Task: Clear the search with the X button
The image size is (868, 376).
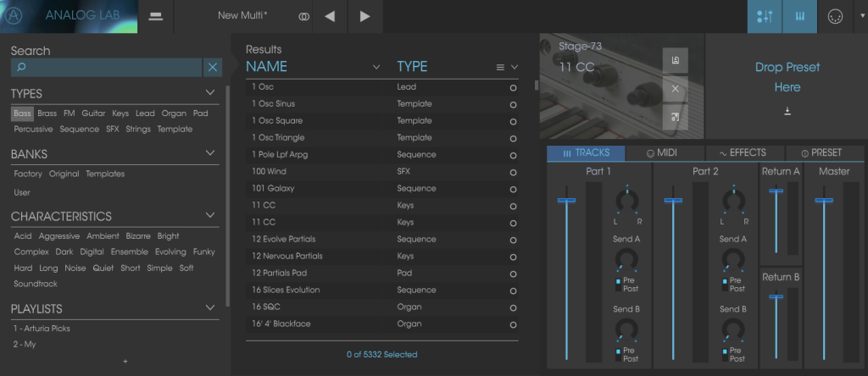Action: coord(213,68)
